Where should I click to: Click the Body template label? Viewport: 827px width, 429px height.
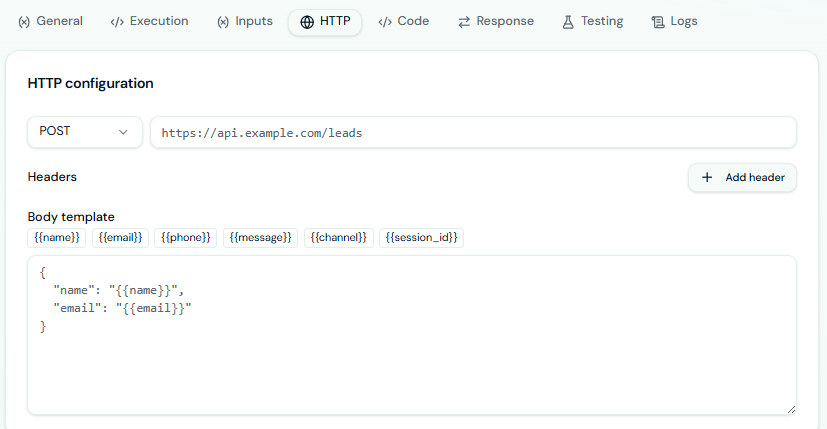(x=71, y=217)
